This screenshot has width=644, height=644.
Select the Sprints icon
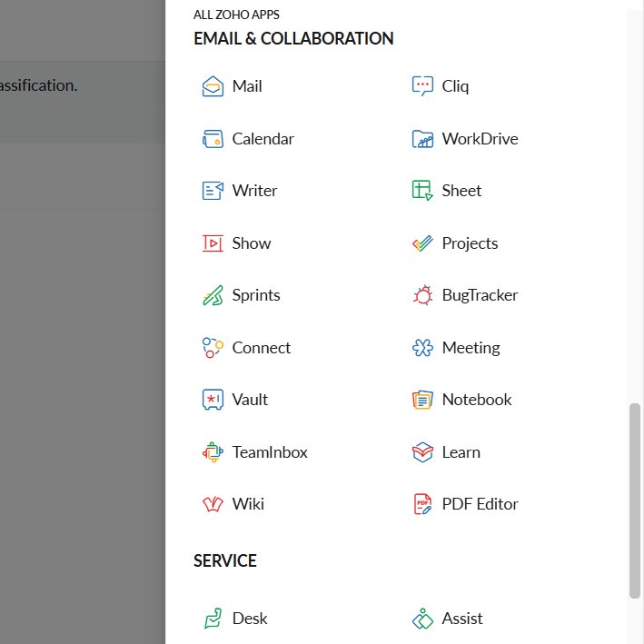coord(213,295)
